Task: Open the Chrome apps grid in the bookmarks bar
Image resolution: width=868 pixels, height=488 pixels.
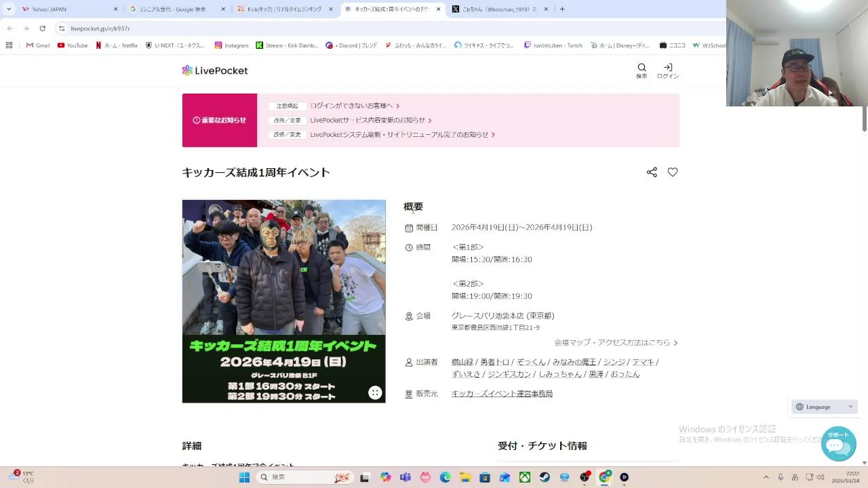Action: [9, 45]
